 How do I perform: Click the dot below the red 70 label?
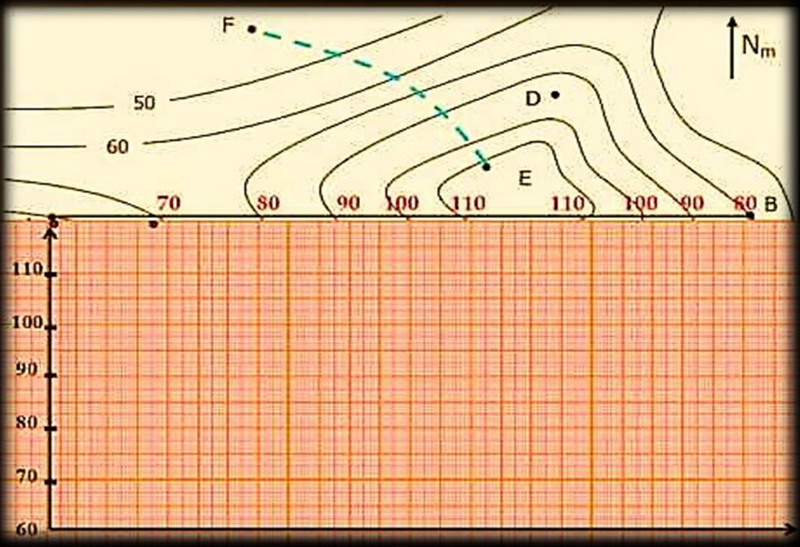click(x=153, y=223)
